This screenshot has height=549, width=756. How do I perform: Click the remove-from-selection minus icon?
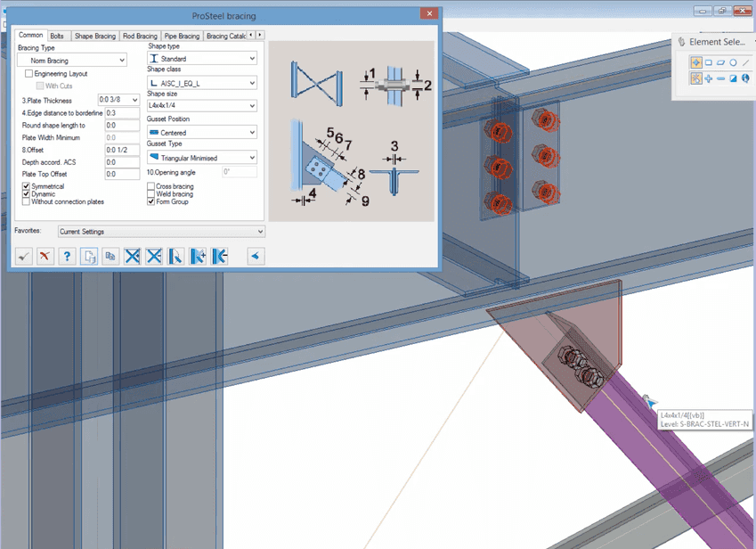[x=721, y=78]
